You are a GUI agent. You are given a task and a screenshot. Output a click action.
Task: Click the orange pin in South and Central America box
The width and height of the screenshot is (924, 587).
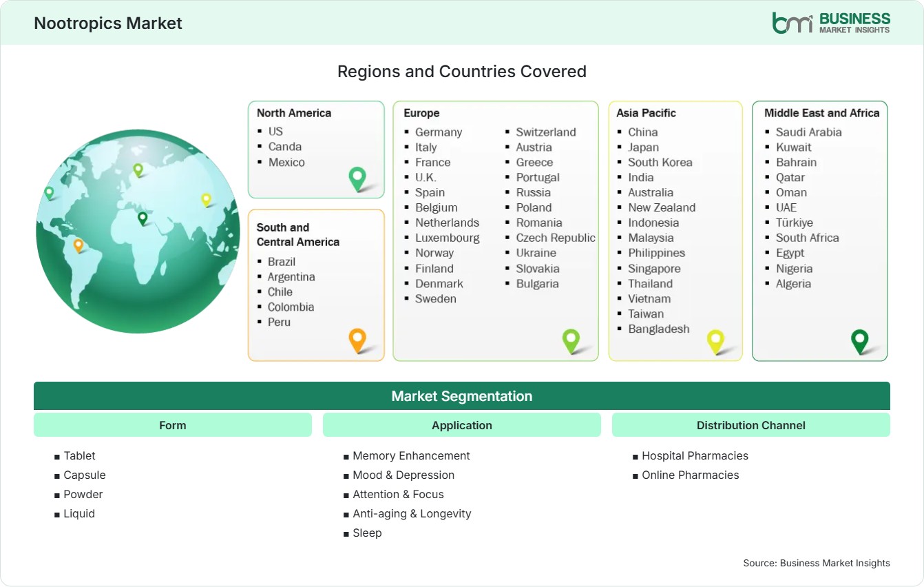point(357,340)
